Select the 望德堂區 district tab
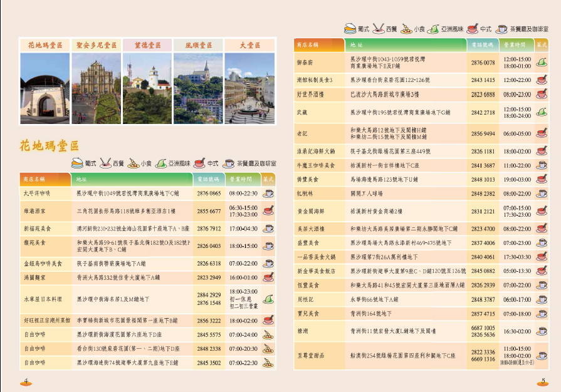This screenshot has width=561, height=392. (x=147, y=46)
